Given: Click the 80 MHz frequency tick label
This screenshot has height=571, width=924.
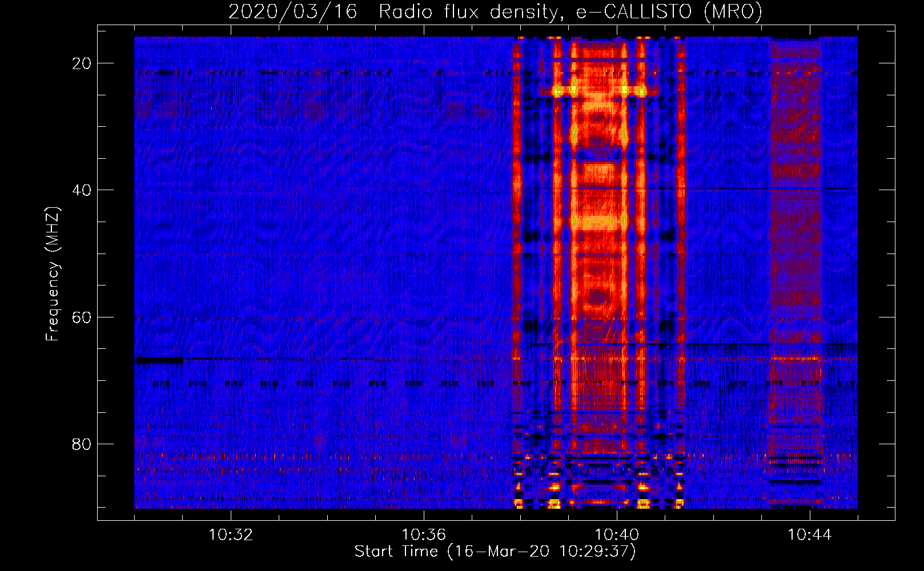Looking at the screenshot, I should tap(82, 444).
